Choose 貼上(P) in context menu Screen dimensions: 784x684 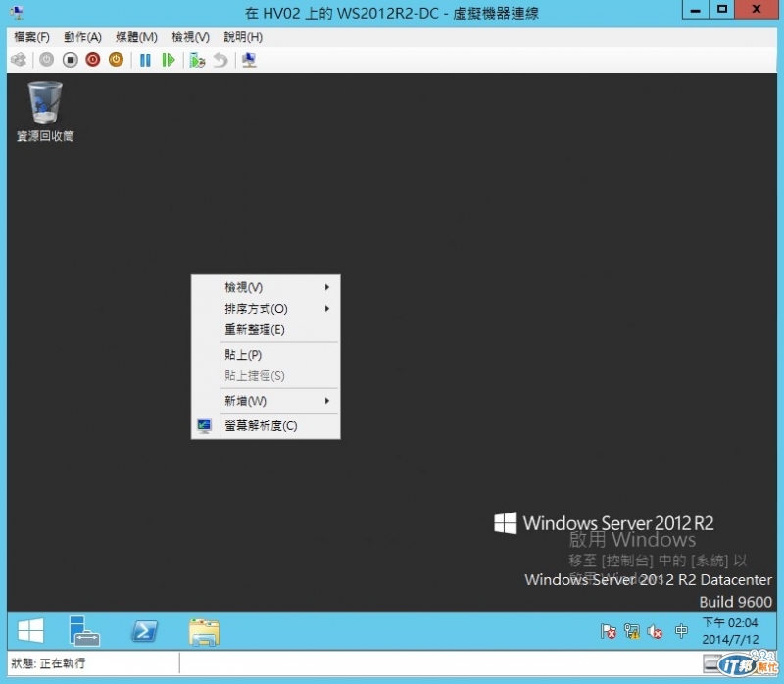[x=266, y=355]
